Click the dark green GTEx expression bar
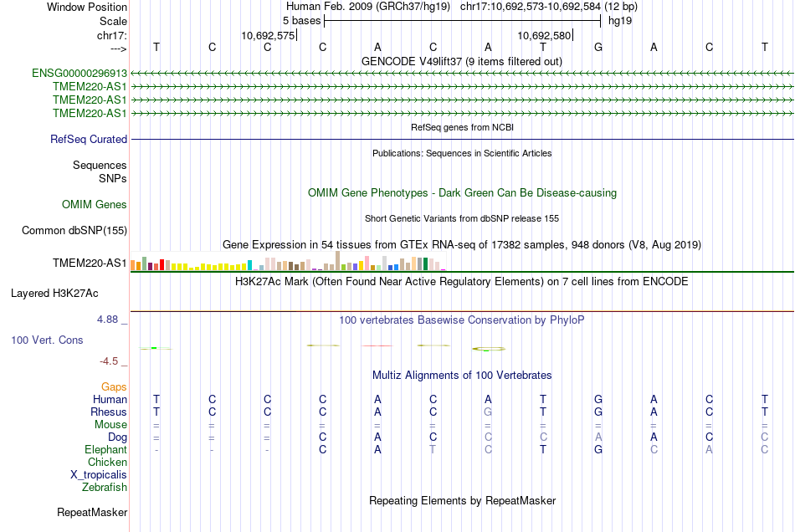 425,264
